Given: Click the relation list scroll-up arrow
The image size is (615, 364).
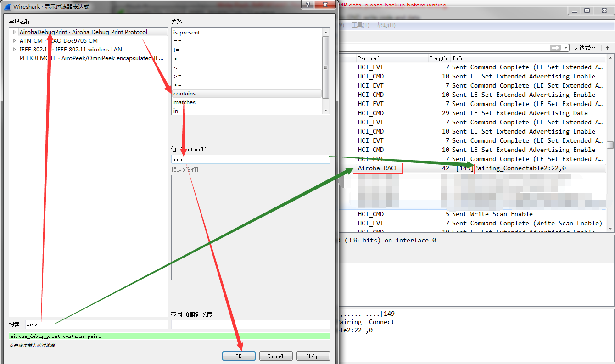Looking at the screenshot, I should click(326, 32).
